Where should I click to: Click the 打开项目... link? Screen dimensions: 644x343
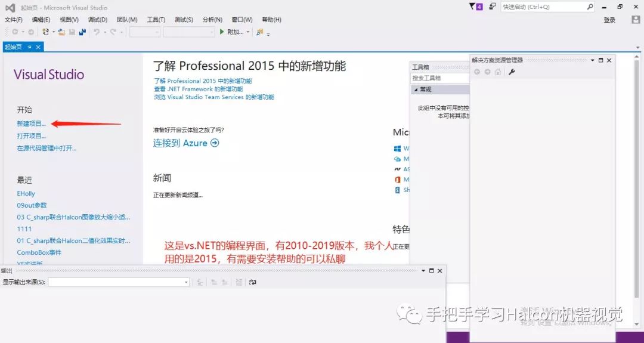(31, 135)
